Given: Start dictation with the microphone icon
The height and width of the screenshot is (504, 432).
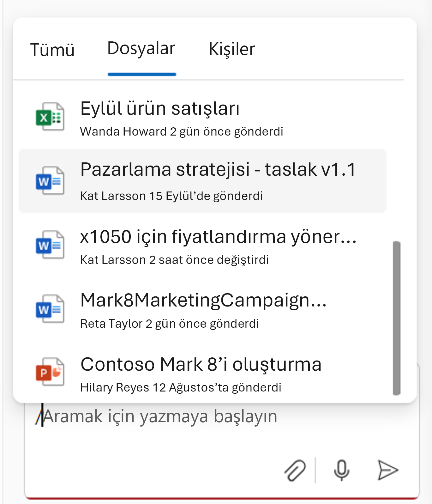Looking at the screenshot, I should point(342,470).
